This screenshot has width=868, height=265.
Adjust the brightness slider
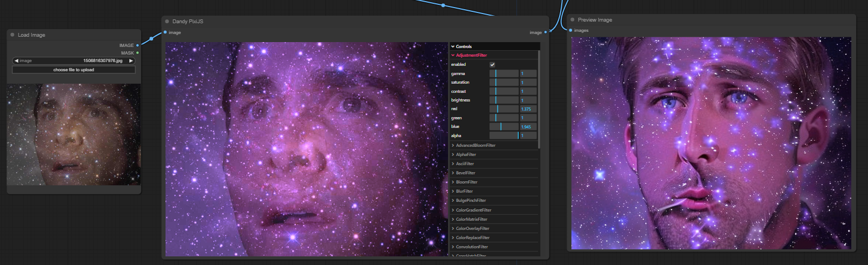click(x=504, y=100)
